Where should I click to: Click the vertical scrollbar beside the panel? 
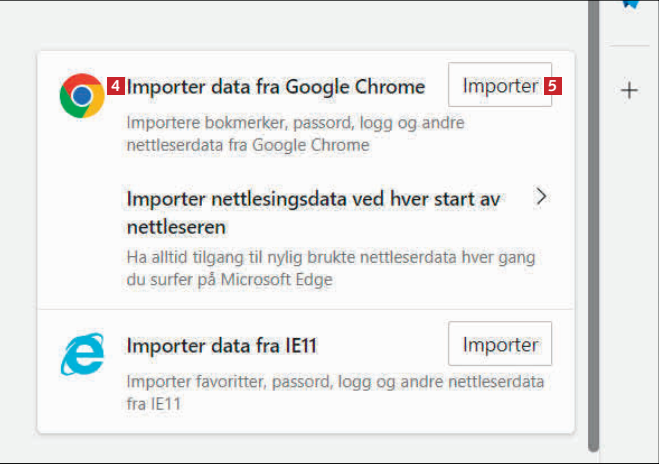point(593,250)
